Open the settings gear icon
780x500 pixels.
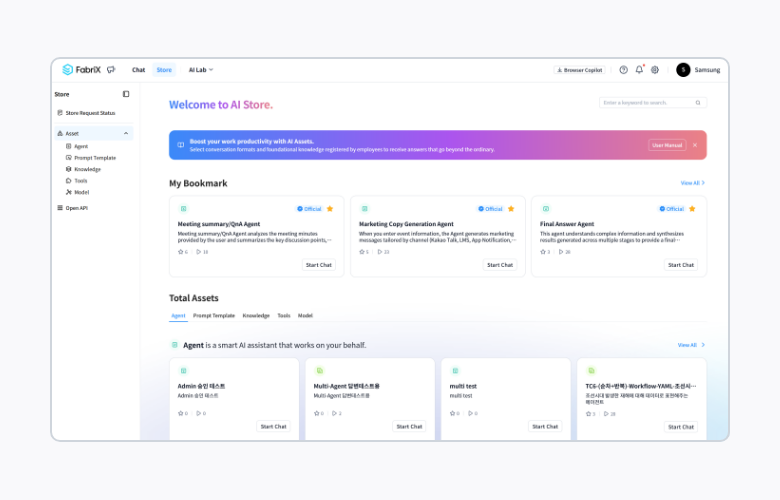click(655, 70)
